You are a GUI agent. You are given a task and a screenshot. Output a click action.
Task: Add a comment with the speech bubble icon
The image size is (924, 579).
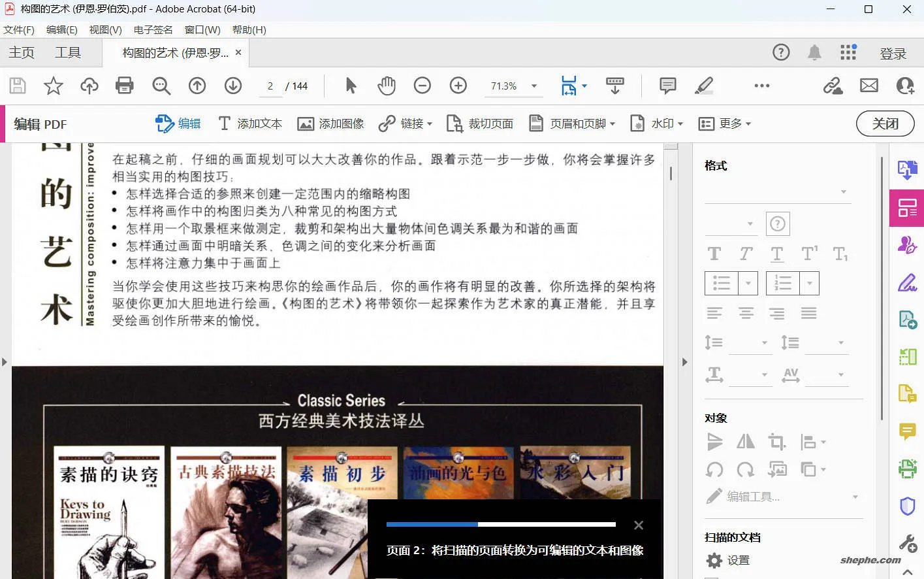pyautogui.click(x=668, y=86)
